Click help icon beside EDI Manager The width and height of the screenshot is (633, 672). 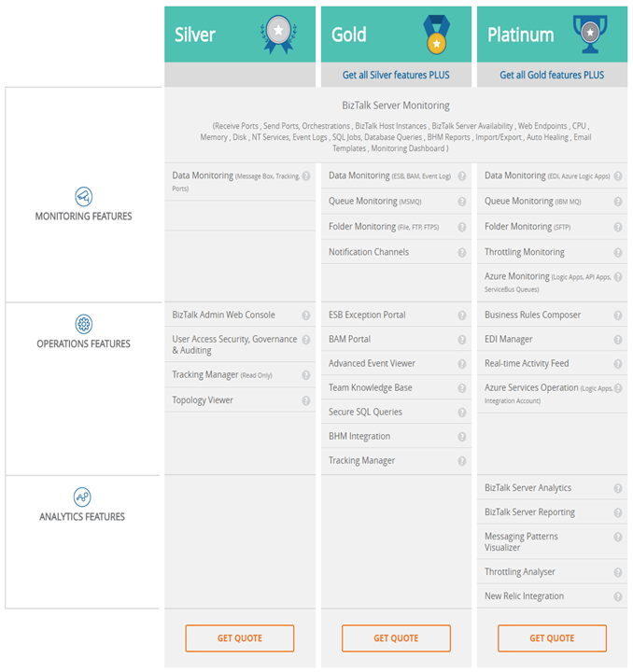pos(618,340)
